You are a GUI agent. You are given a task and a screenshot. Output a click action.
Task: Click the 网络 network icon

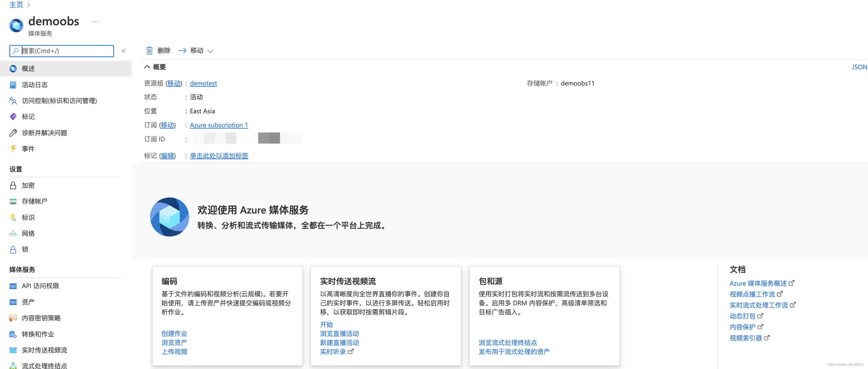(x=13, y=234)
